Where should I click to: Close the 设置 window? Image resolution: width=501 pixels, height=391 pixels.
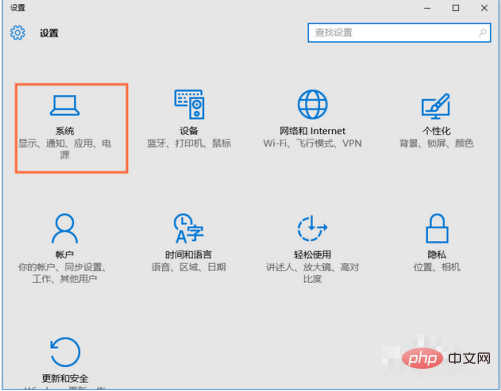click(484, 8)
